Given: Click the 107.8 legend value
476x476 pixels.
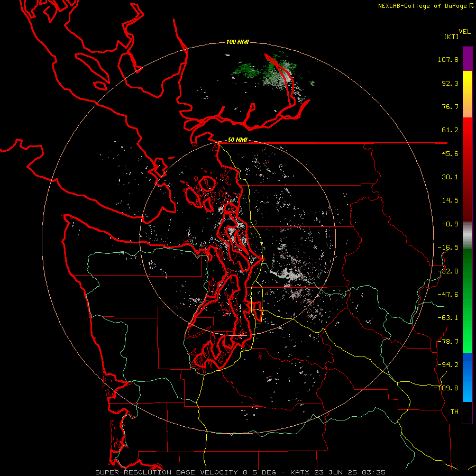Looking at the screenshot, I should 448,59.
